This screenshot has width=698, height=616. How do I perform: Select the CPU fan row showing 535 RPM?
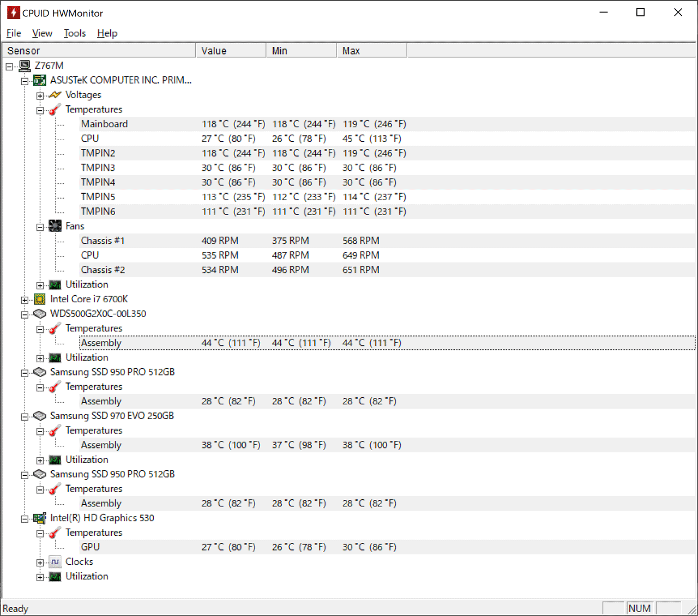coord(387,255)
